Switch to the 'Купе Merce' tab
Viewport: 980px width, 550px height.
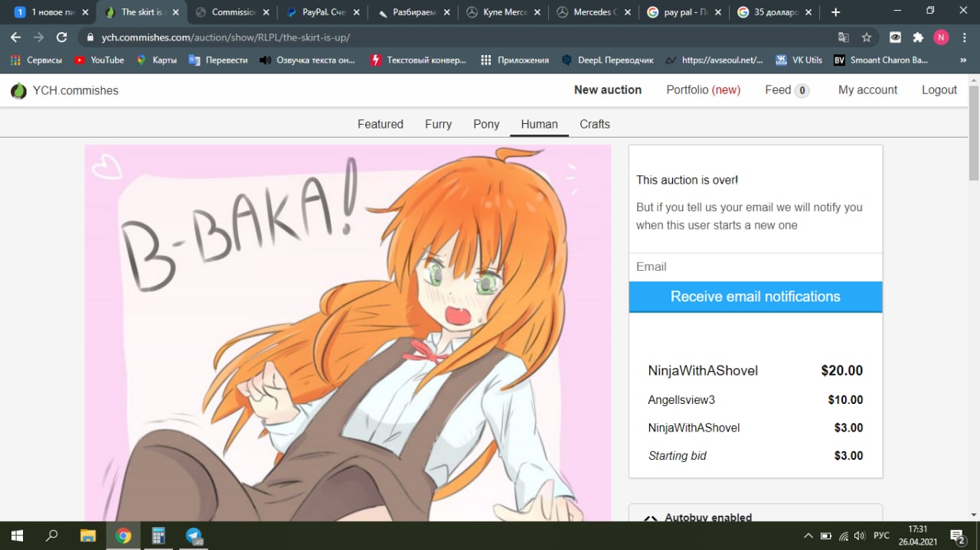point(504,12)
